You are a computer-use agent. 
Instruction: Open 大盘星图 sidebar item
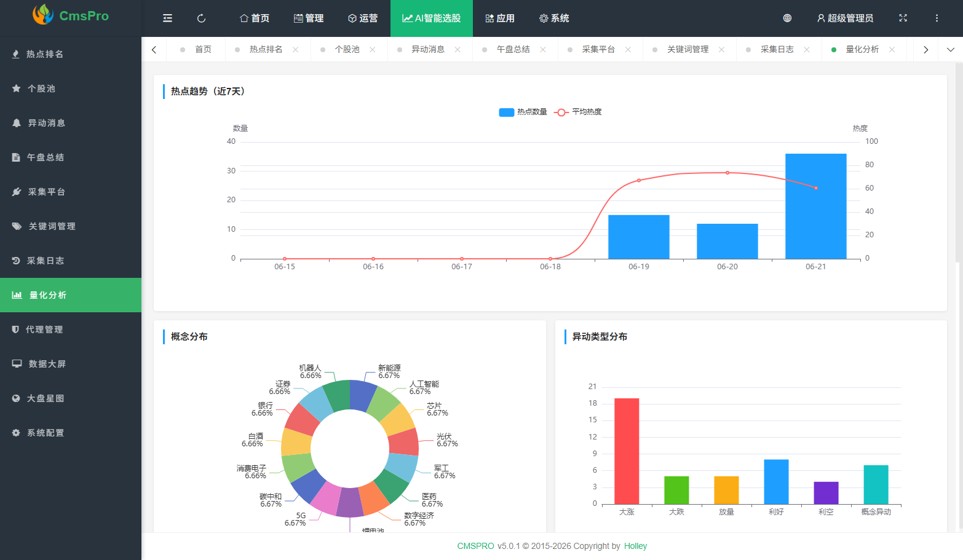71,398
